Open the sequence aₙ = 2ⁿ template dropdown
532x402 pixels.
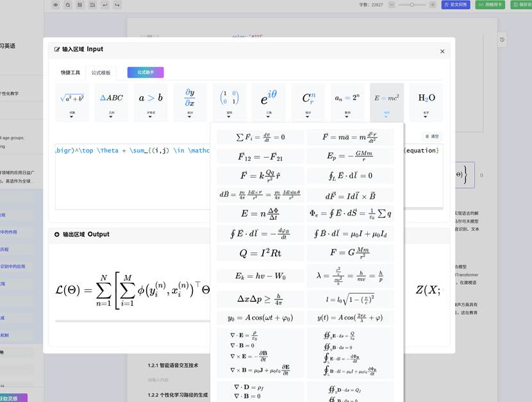[x=347, y=103]
